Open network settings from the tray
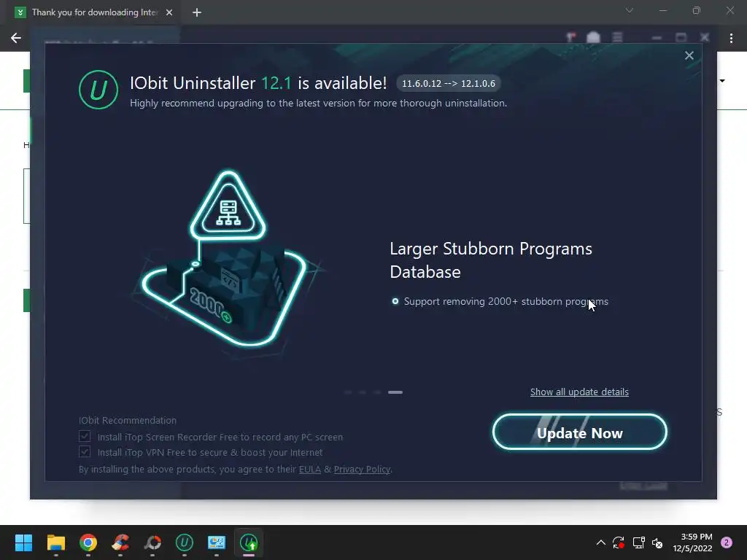Image resolution: width=747 pixels, height=560 pixels. point(638,542)
